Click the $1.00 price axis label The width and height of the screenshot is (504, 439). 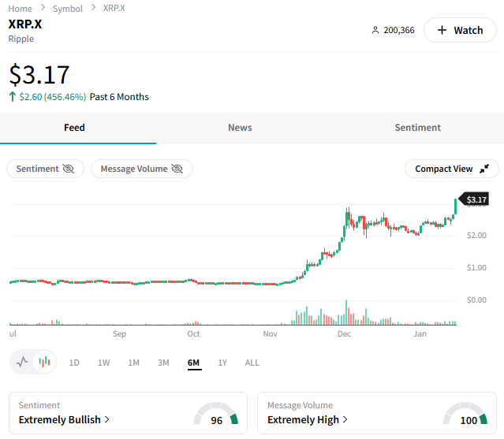tap(476, 267)
